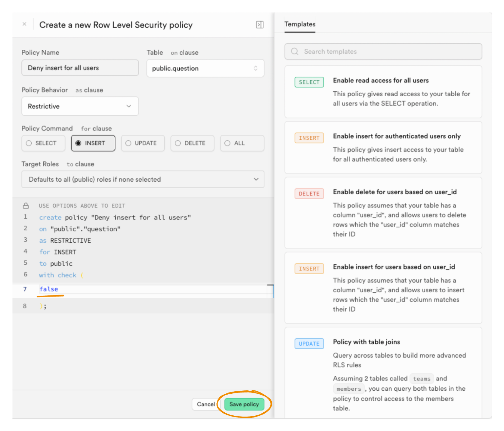Expand the Restrictive policy behavior dropdown
Viewport: 504px width, 431px height.
[80, 106]
